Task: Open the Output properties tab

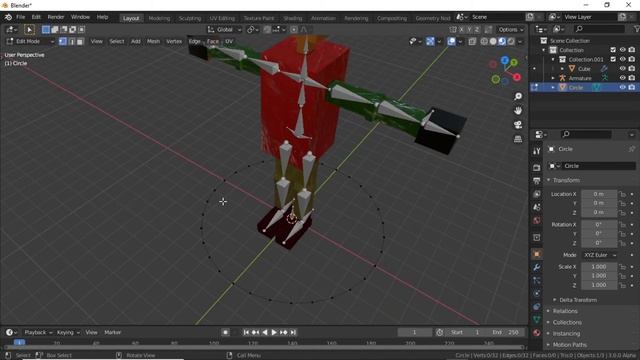Action: click(537, 180)
